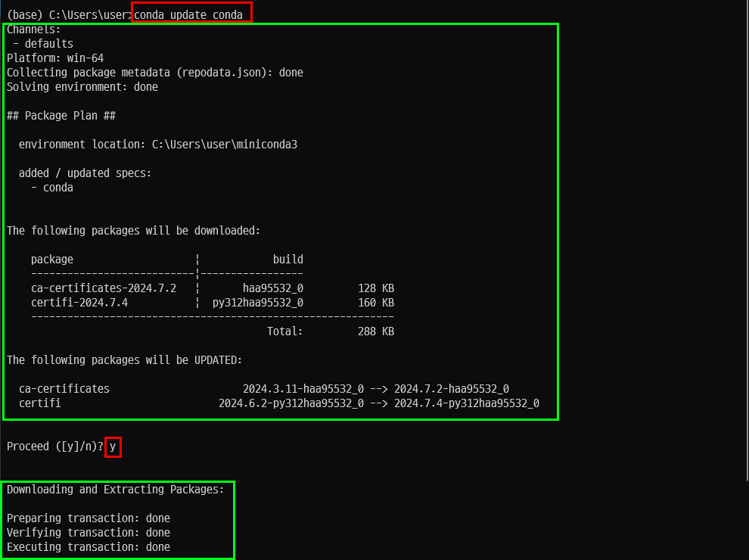This screenshot has width=749, height=560.
Task: Click the typed 'y' answer
Action: (x=113, y=446)
